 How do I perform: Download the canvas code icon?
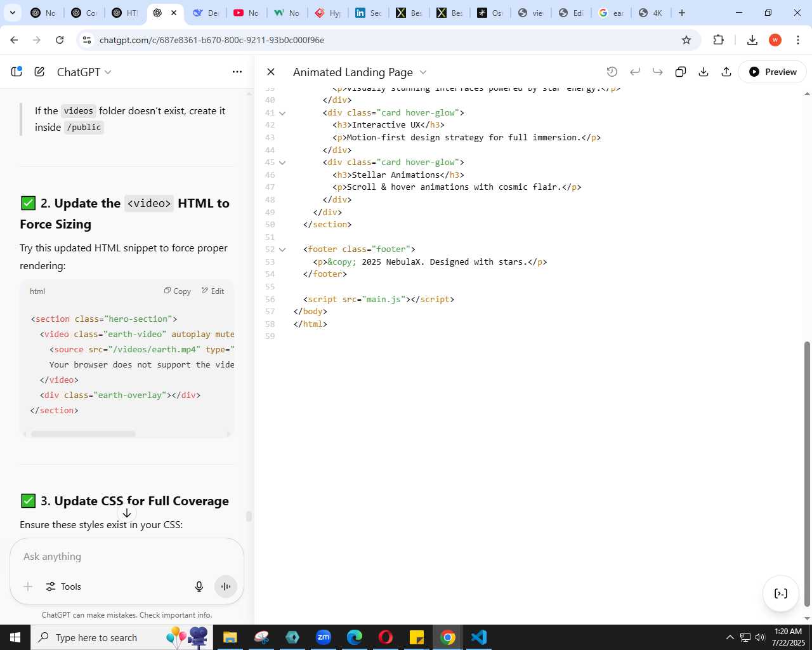click(x=704, y=72)
